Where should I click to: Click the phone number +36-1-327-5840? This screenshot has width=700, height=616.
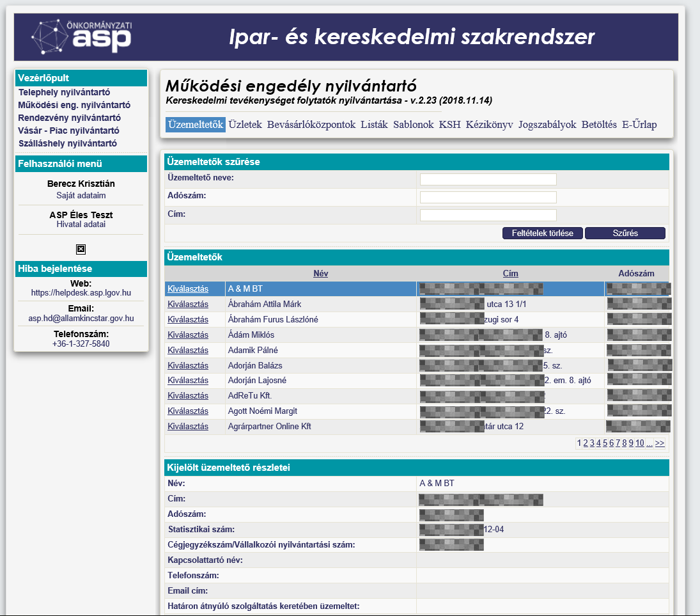click(x=81, y=344)
